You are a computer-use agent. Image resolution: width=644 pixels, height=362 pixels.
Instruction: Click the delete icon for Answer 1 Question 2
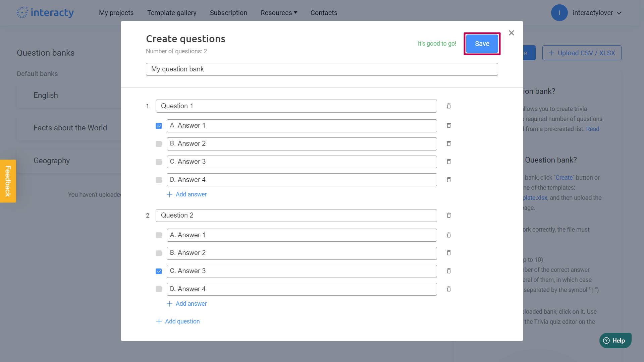pos(449,235)
